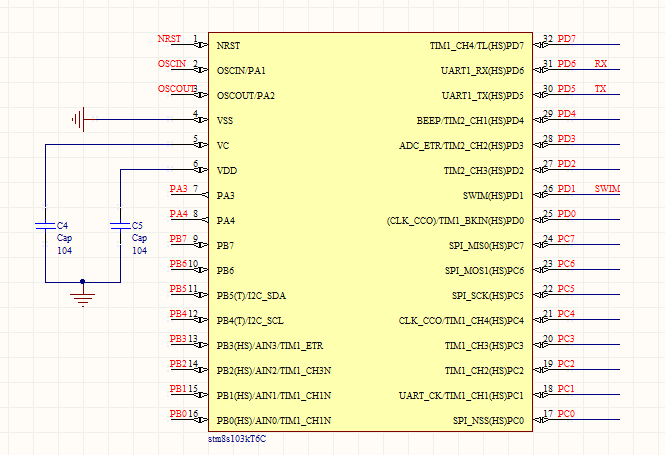665x455 pixels.
Task: Click the RX net label
Action: (x=600, y=64)
